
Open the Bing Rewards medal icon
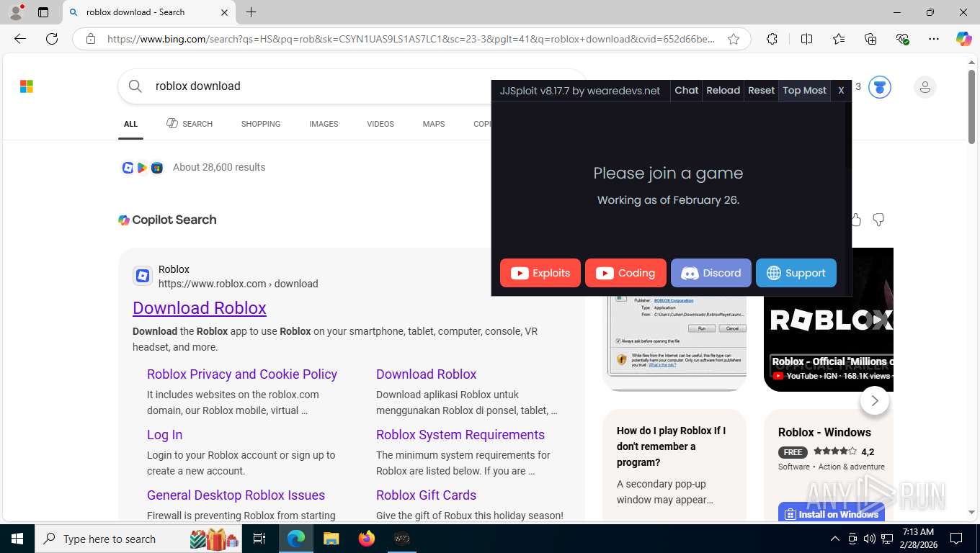pyautogui.click(x=879, y=87)
